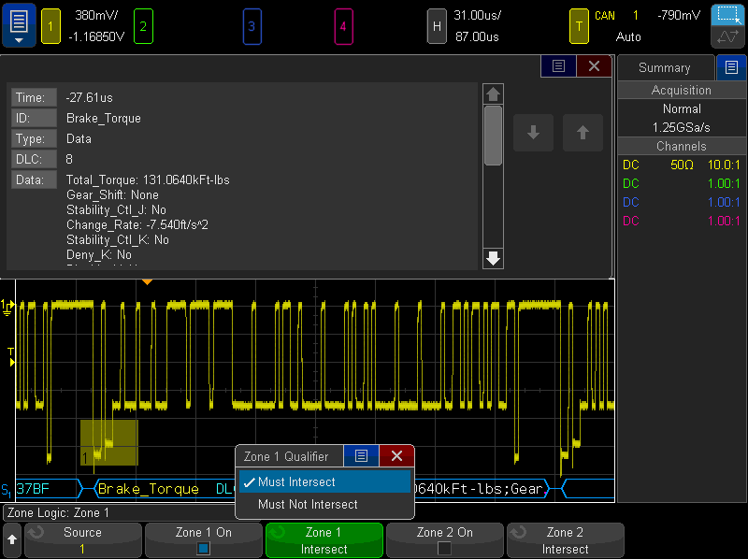
Task: Select channel 3 blue button
Action: [251, 26]
